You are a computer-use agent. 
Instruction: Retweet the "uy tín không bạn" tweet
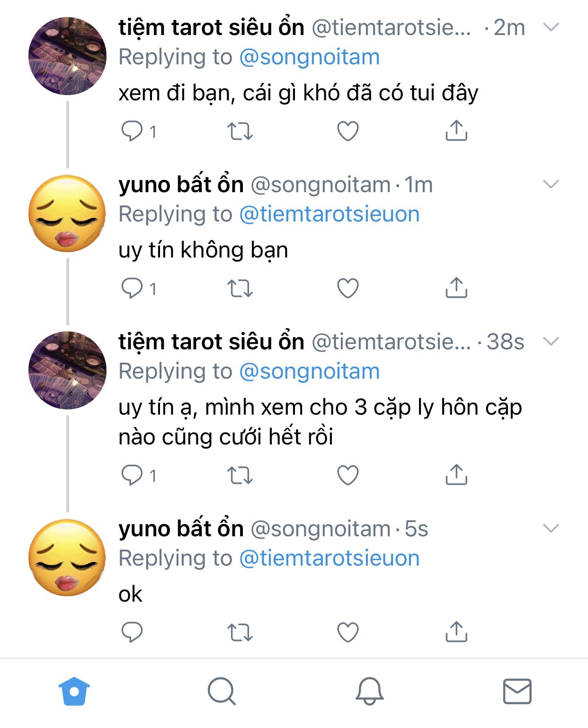click(240, 288)
